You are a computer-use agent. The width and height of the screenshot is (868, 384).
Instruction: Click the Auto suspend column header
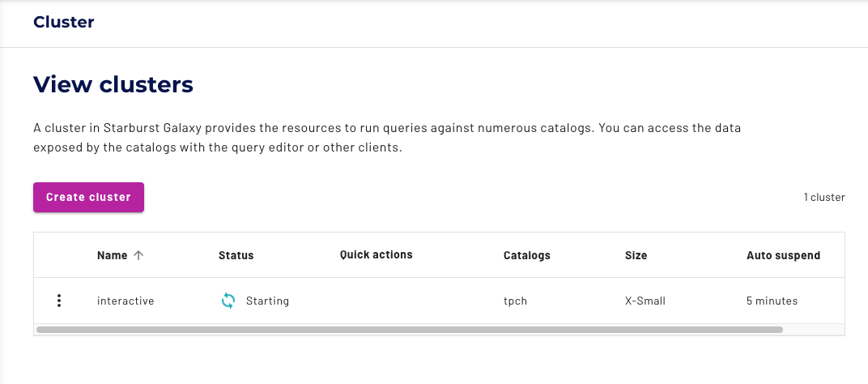pos(783,255)
